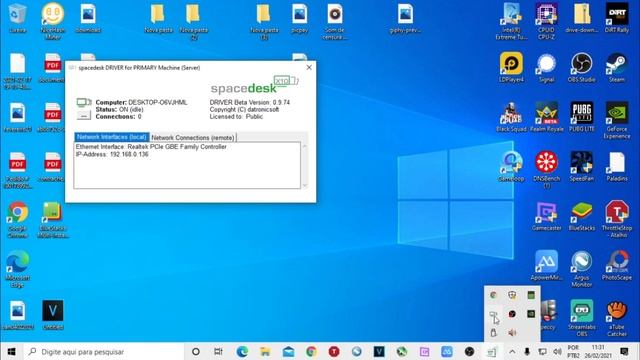640x360 pixels.
Task: Select GeForce Experience desktop icon
Action: pyautogui.click(x=617, y=120)
